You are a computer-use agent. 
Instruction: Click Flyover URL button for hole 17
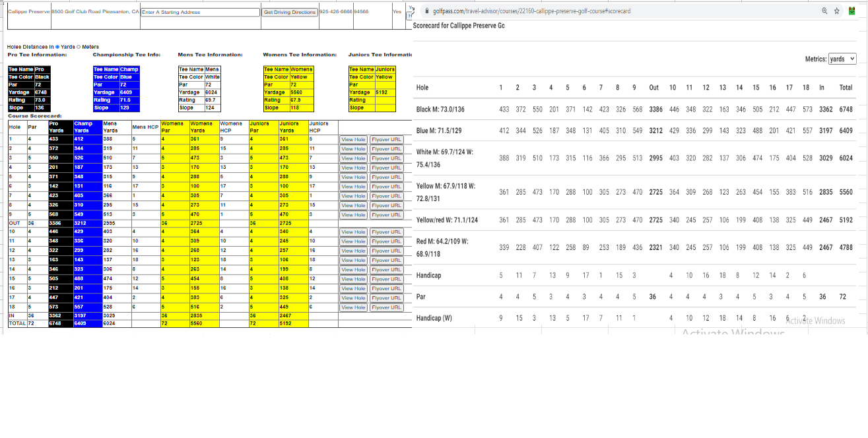coord(385,298)
